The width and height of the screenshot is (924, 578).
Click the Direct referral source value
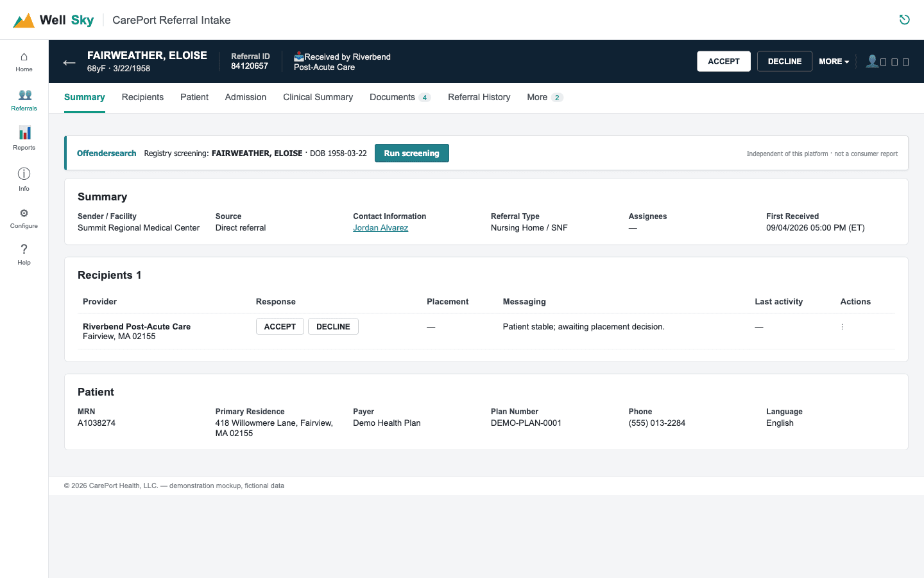(241, 228)
